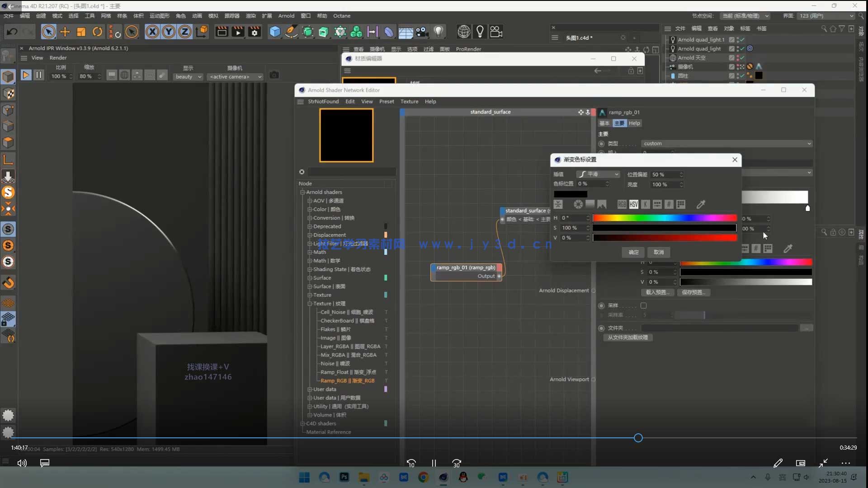The height and width of the screenshot is (488, 868).
Task: Click the camera snapshot icon in the IPR window
Action: coord(274,75)
